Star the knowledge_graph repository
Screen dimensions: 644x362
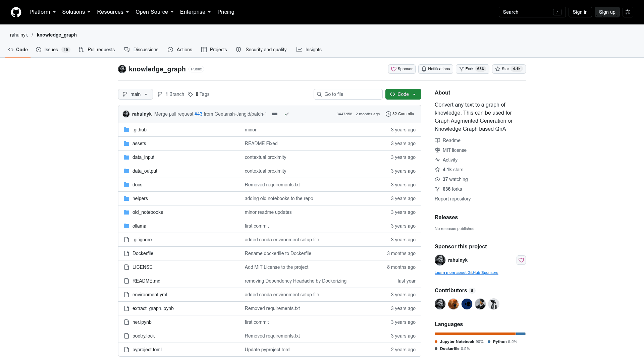(x=509, y=69)
